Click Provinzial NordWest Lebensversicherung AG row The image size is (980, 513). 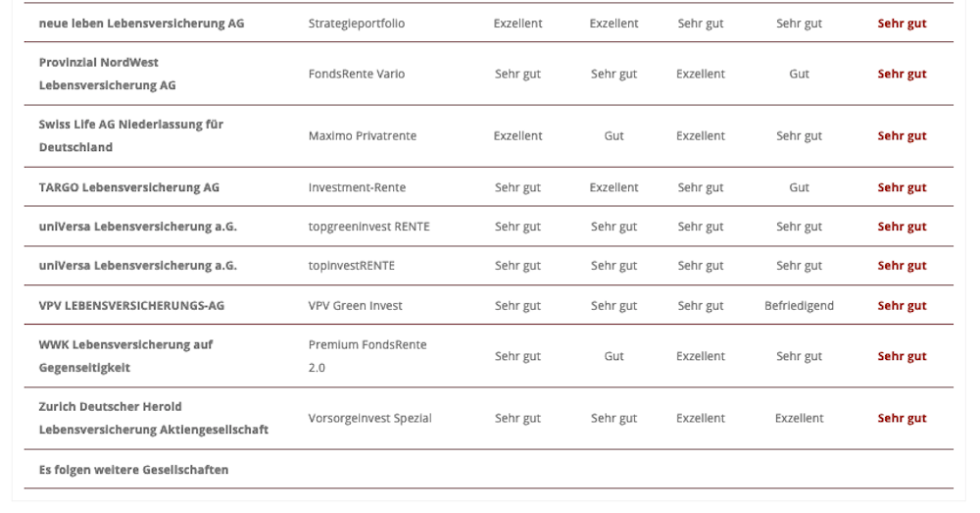pos(489,74)
